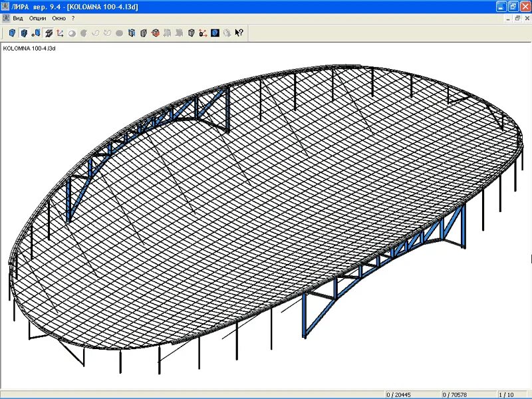The height and width of the screenshot is (399, 532).
Task: Maximize the main ЛИРА window
Action: [513, 7]
